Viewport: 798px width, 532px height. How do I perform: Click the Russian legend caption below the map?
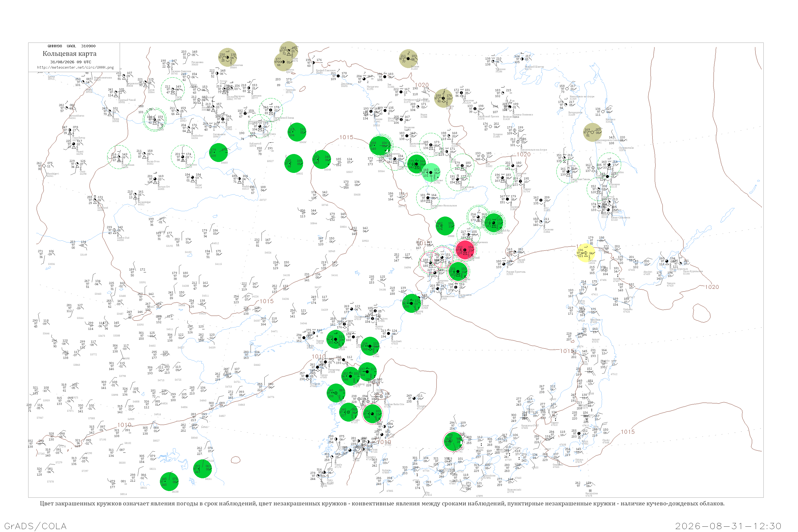click(x=382, y=504)
